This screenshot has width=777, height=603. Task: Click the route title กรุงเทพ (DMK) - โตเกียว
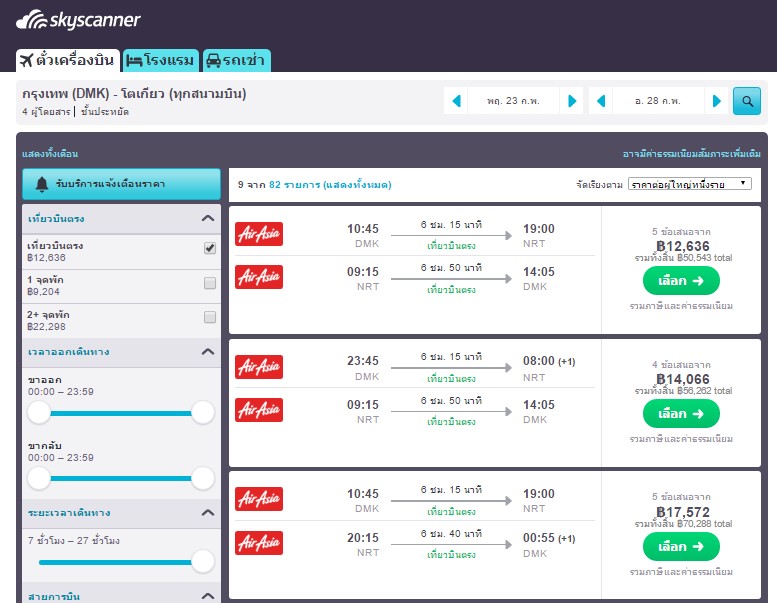coord(134,94)
